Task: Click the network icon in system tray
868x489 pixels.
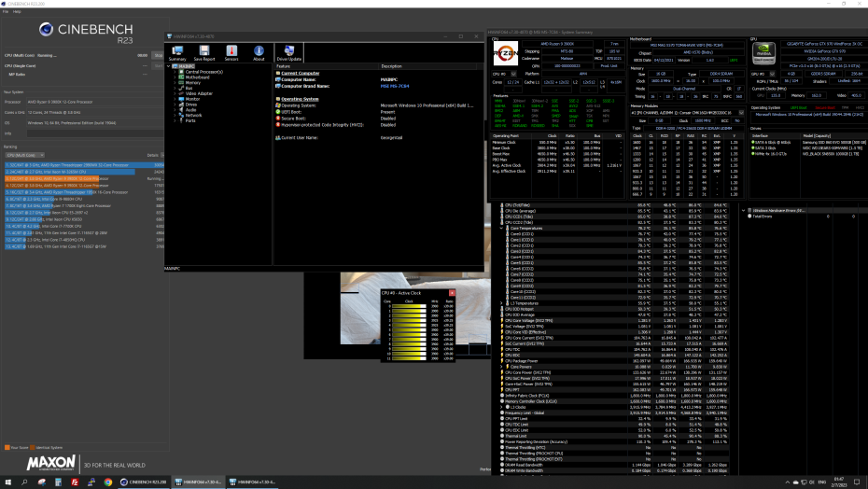Action: pos(804,482)
